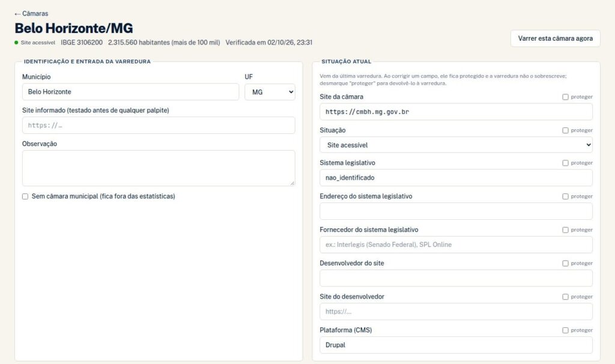Check proteger for Desenvolvedor do site

(565, 263)
